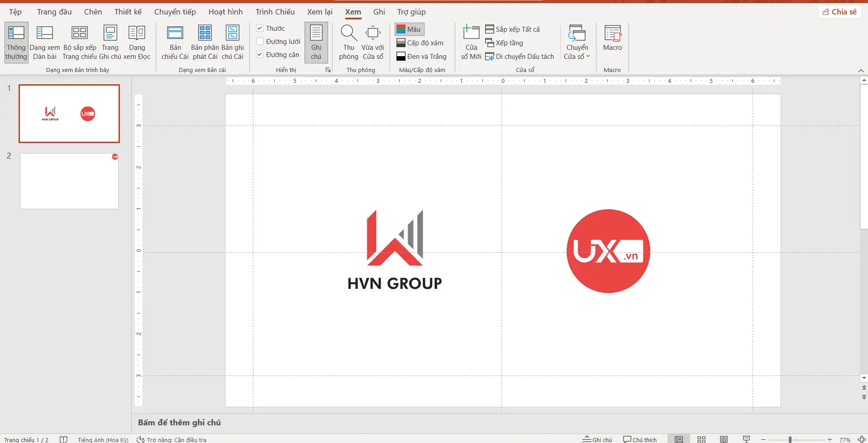Select Đen và Trắng mode
Screen dimensions: 868x443
point(421,57)
